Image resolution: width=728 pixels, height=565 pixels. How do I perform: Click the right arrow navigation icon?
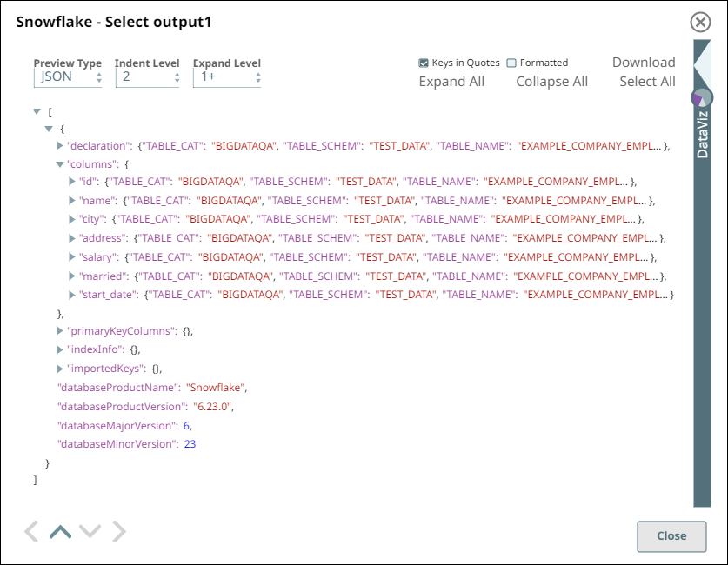point(119,531)
